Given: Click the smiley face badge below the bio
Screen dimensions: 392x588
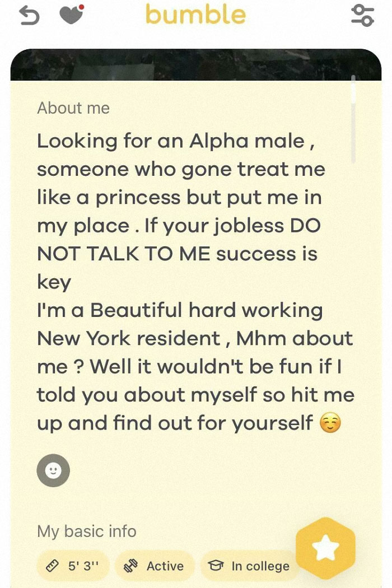Looking at the screenshot, I should (53, 470).
